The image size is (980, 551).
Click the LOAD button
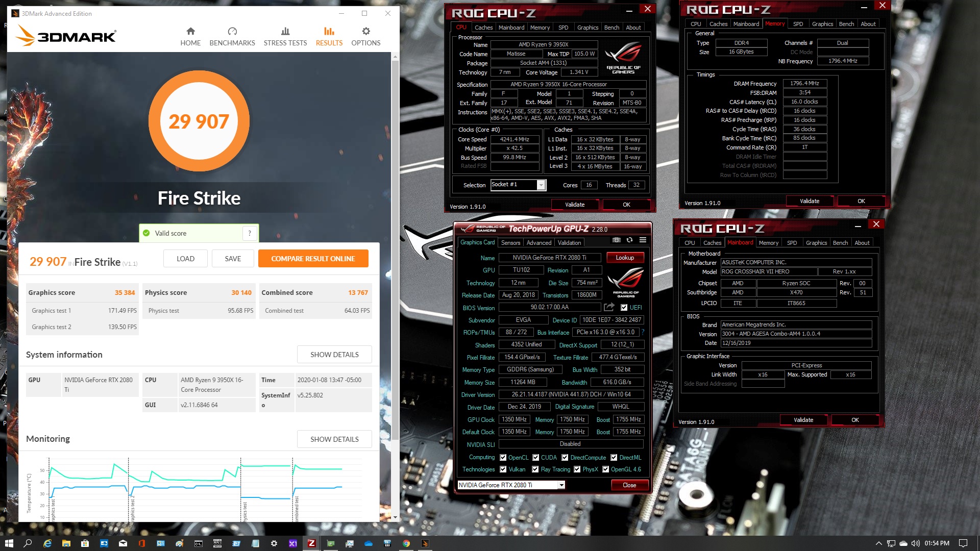coord(185,259)
